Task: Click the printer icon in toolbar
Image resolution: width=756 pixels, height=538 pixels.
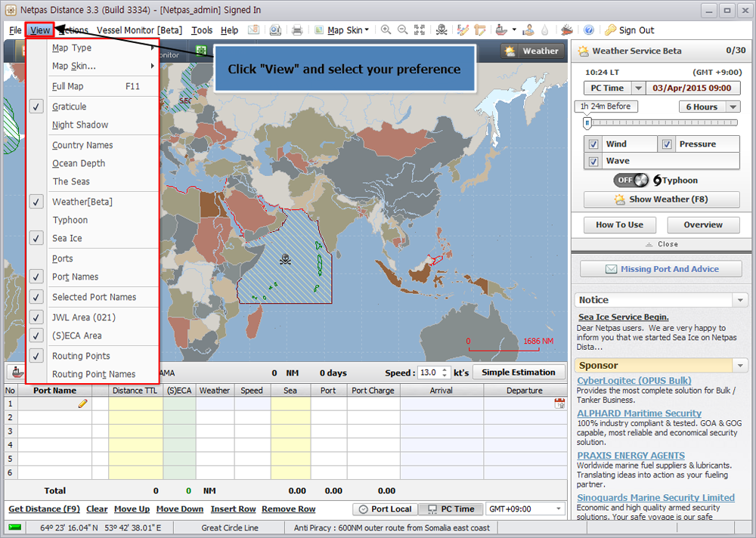Action: click(297, 30)
